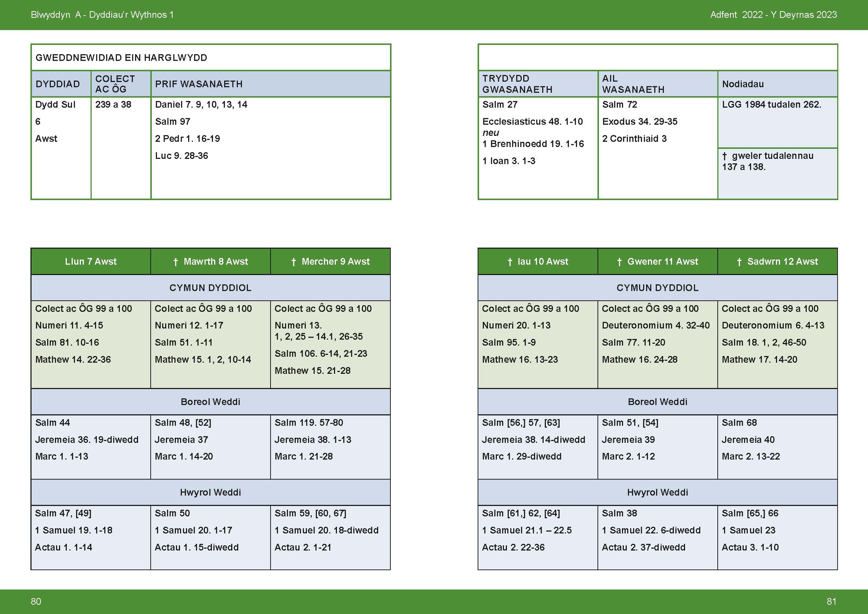Click the reading 'Marc 2. 1-12'
868x614 pixels.
tap(628, 456)
